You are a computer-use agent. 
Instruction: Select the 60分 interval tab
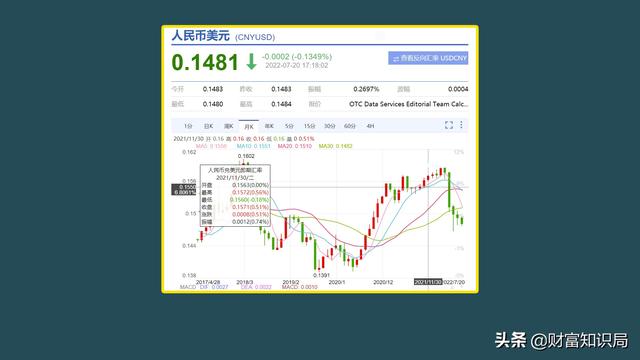click(350, 126)
